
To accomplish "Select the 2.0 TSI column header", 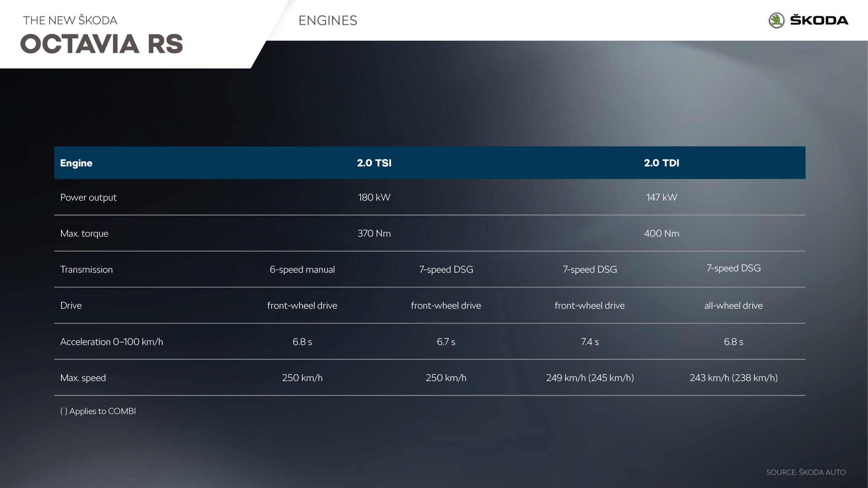I will pyautogui.click(x=374, y=163).
